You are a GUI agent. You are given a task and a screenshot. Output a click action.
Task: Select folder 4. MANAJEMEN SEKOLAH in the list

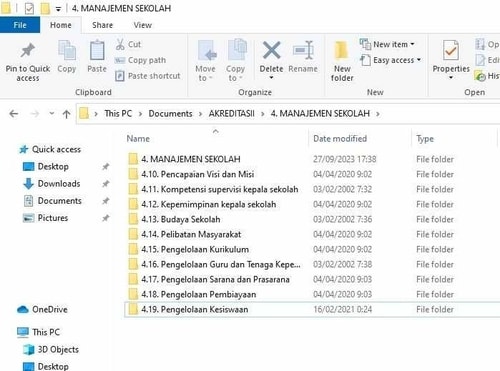(x=184, y=159)
